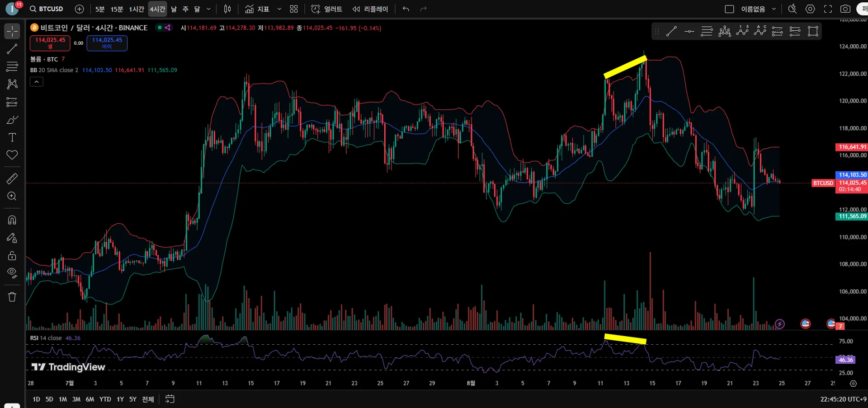868x408 pixels.
Task: Select Elliott impulse wave 1-5 tool
Action: [x=742, y=31]
